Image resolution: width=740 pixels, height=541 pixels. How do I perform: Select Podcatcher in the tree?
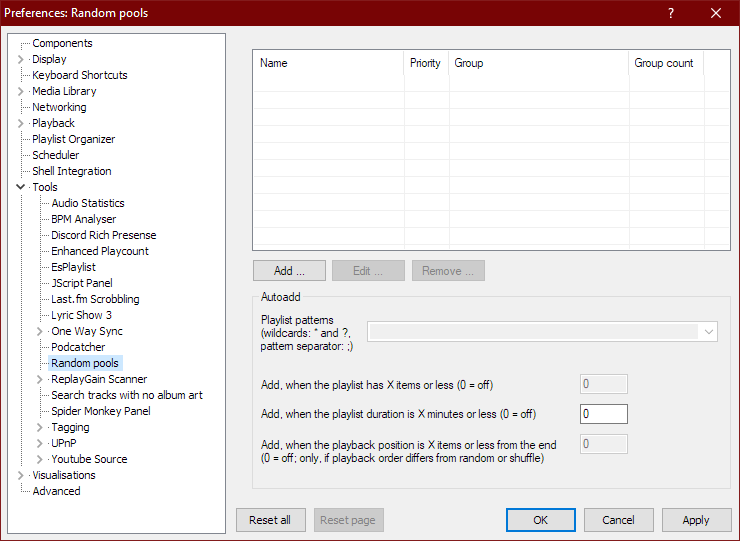coord(78,347)
